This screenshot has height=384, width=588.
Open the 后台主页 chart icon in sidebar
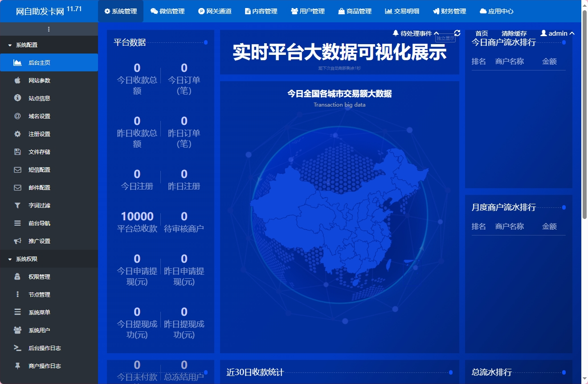tap(17, 62)
